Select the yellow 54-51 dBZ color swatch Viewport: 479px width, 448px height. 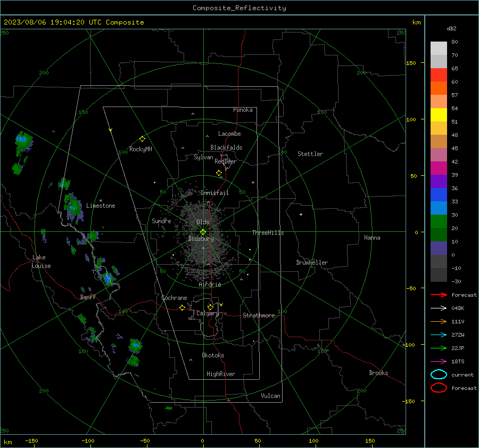(439, 115)
